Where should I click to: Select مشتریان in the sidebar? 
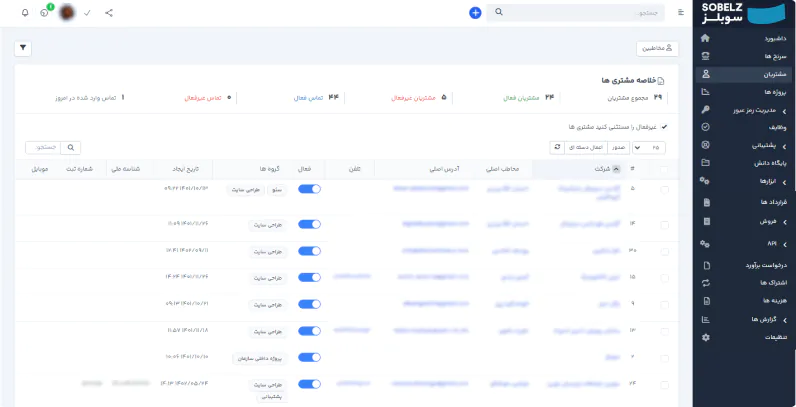[744, 75]
